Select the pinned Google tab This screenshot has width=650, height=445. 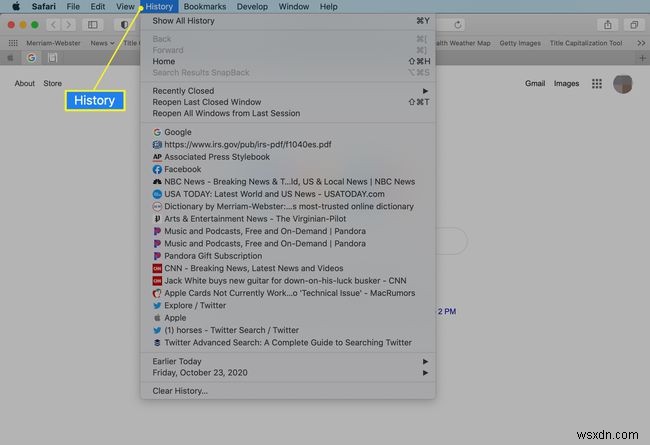pyautogui.click(x=31, y=58)
